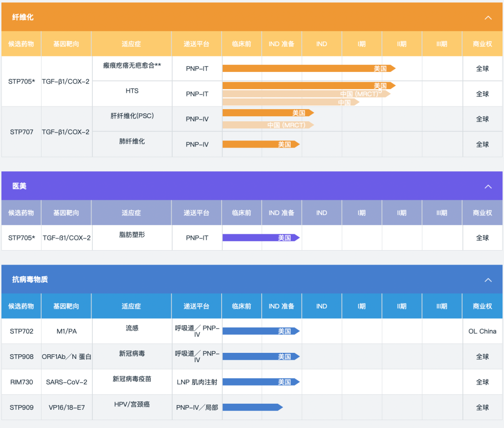Click 递送平台 header in 医美 table
Screen dimensions: 504x428
[196, 213]
